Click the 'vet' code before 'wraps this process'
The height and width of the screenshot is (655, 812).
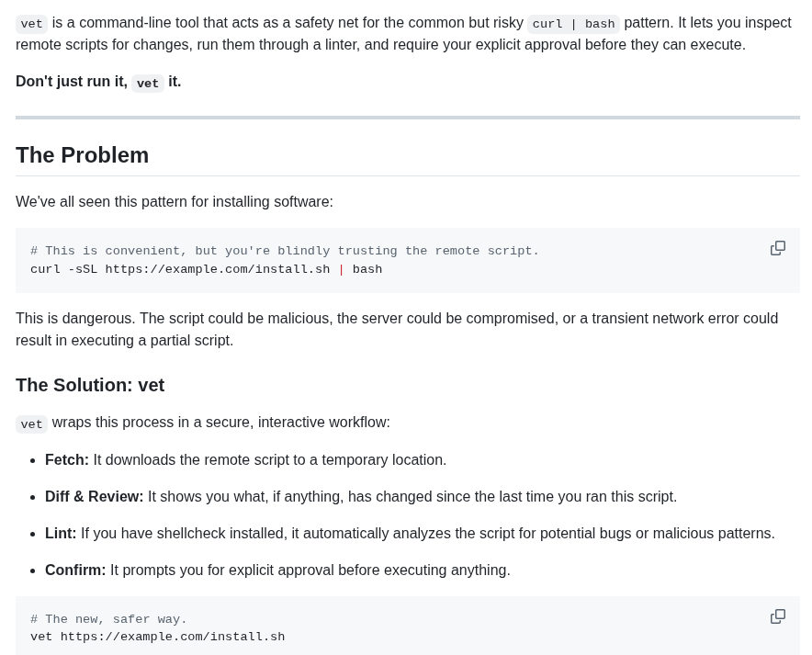[x=31, y=424]
